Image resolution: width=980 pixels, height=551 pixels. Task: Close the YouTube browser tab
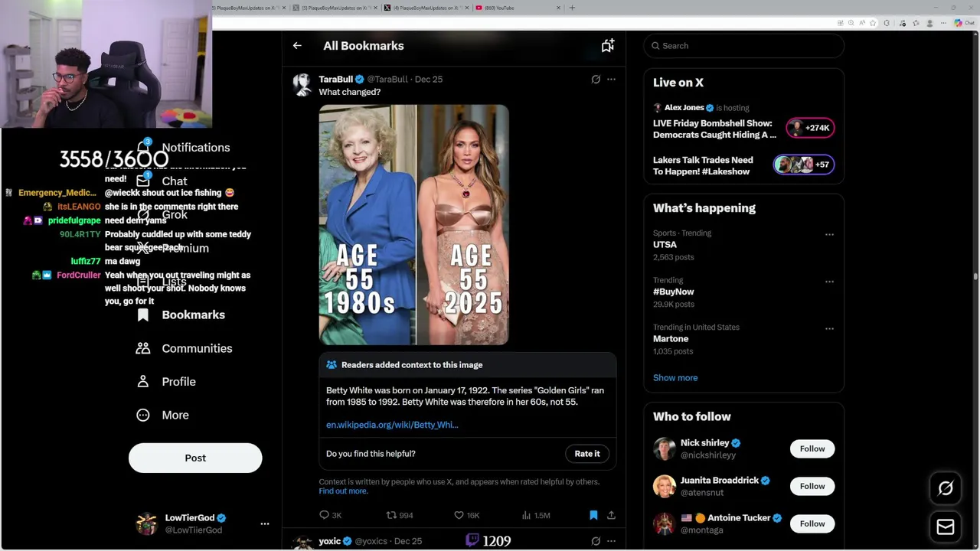click(x=558, y=8)
